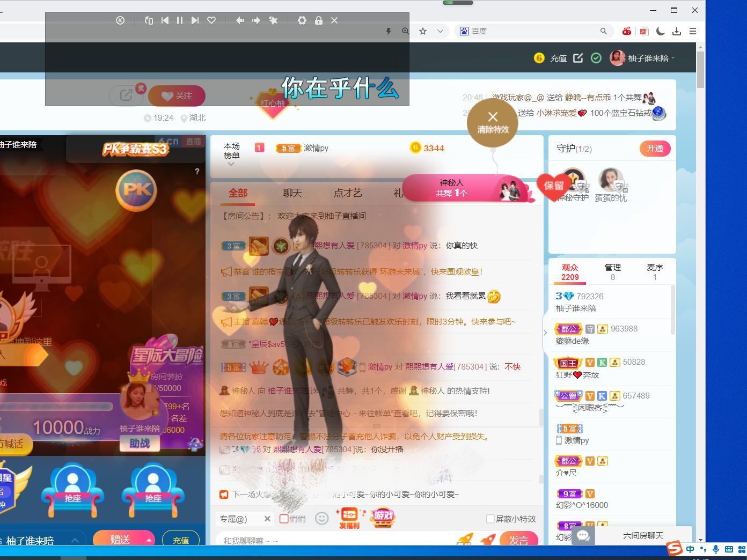Shift lyrics forward with right arrow icon
The height and width of the screenshot is (560, 747).
256,20
